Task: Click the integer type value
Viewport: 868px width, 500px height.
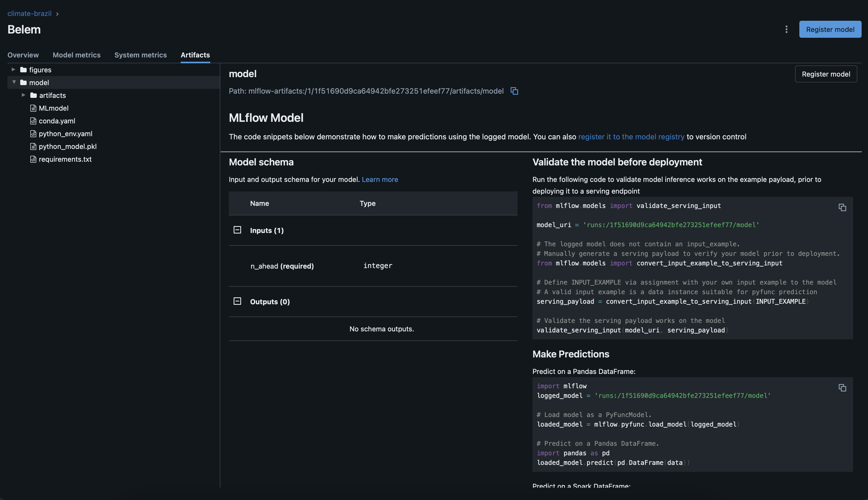Action: click(378, 265)
